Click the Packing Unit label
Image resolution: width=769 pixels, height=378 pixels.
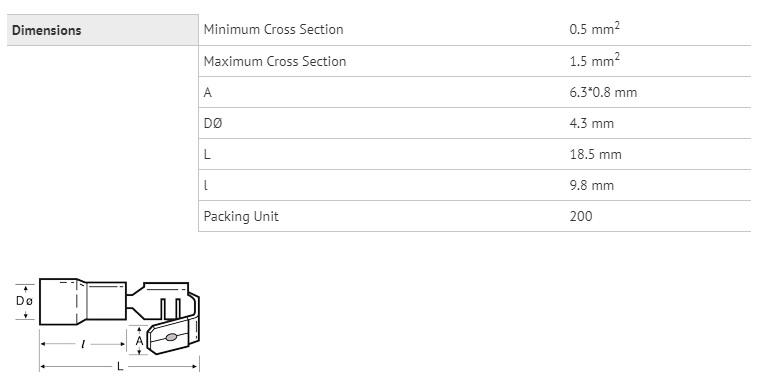tap(241, 216)
